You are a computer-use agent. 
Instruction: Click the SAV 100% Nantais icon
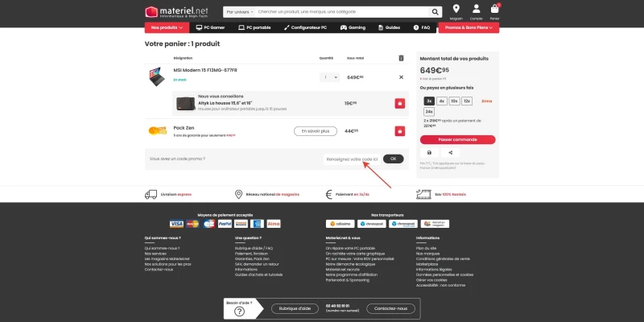[423, 194]
